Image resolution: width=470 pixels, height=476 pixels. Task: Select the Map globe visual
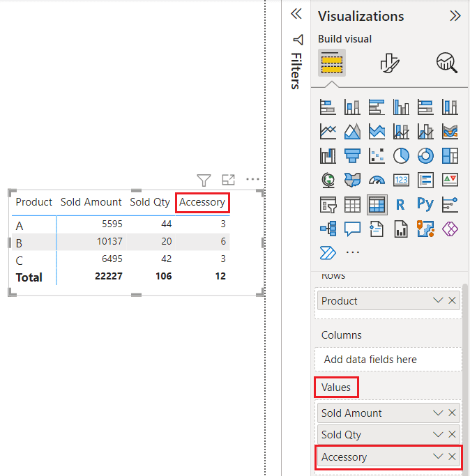click(x=328, y=180)
